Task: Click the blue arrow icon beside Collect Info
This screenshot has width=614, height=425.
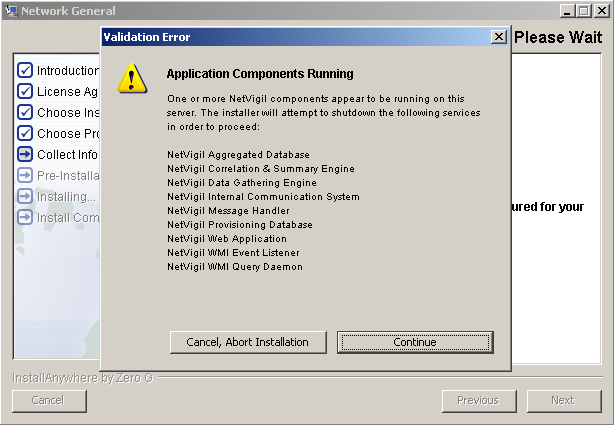Action: pyautogui.click(x=25, y=155)
